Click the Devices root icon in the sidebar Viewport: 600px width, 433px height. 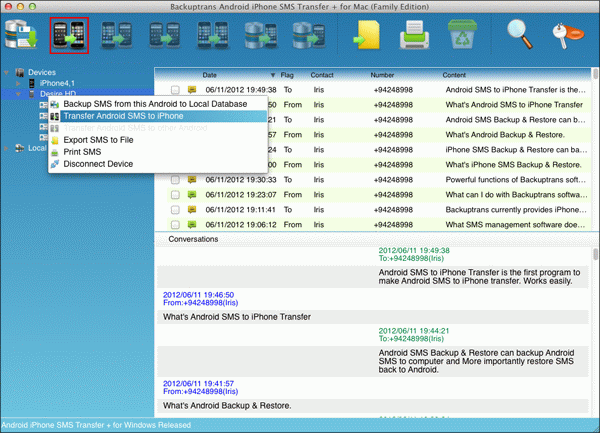click(20, 72)
